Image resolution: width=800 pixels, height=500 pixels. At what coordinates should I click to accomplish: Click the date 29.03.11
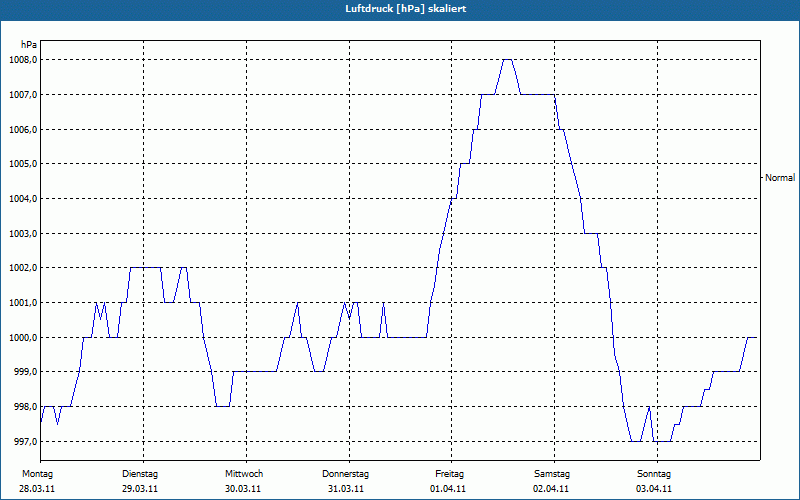[x=140, y=489]
